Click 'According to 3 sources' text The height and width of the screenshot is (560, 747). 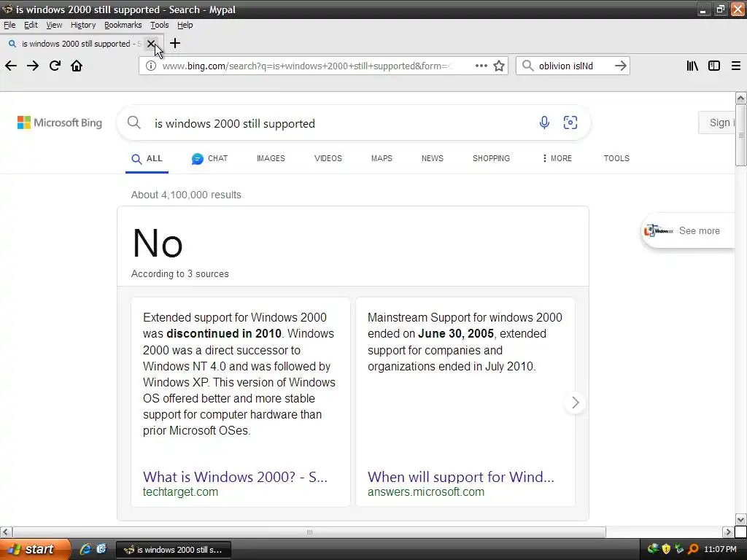point(180,274)
